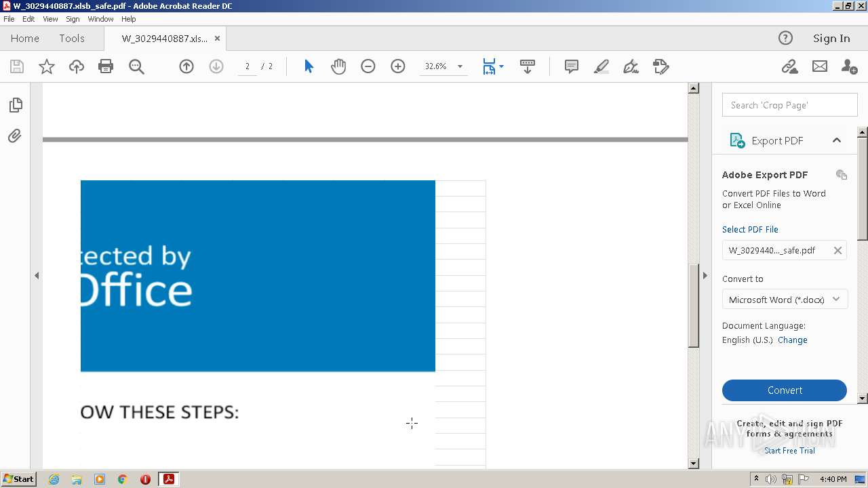This screenshot has width=868, height=488.
Task: Open Opera from the taskbar
Action: click(145, 479)
